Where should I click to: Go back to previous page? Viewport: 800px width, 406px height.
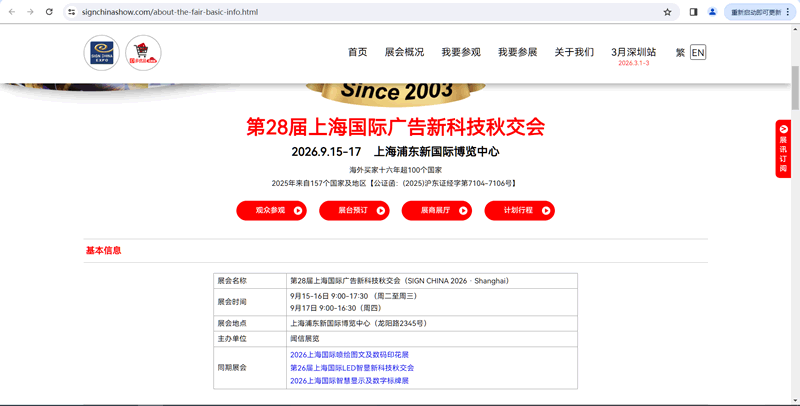[x=10, y=12]
